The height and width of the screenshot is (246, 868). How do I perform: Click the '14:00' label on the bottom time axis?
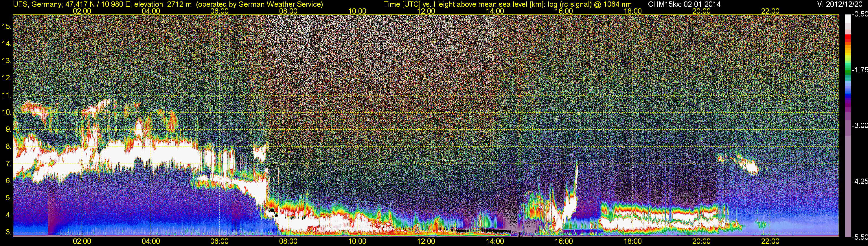point(495,241)
